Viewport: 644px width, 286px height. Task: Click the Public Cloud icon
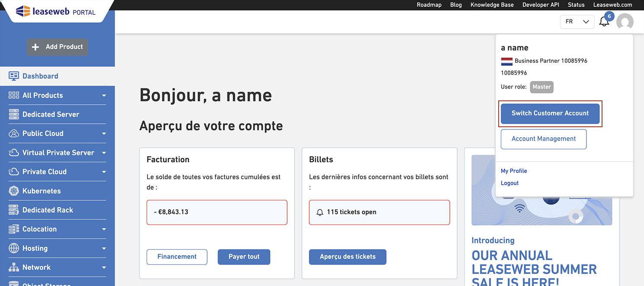click(14, 133)
